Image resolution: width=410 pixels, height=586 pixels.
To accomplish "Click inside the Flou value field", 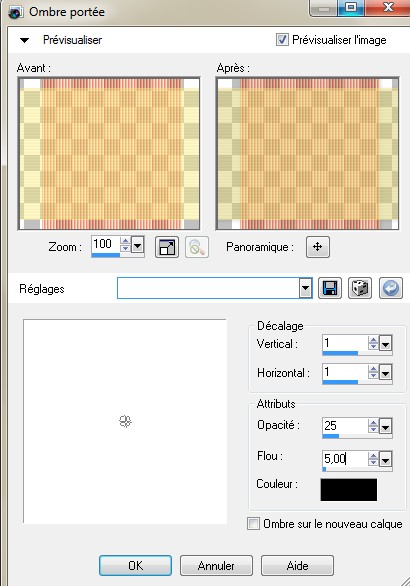I will (345, 459).
